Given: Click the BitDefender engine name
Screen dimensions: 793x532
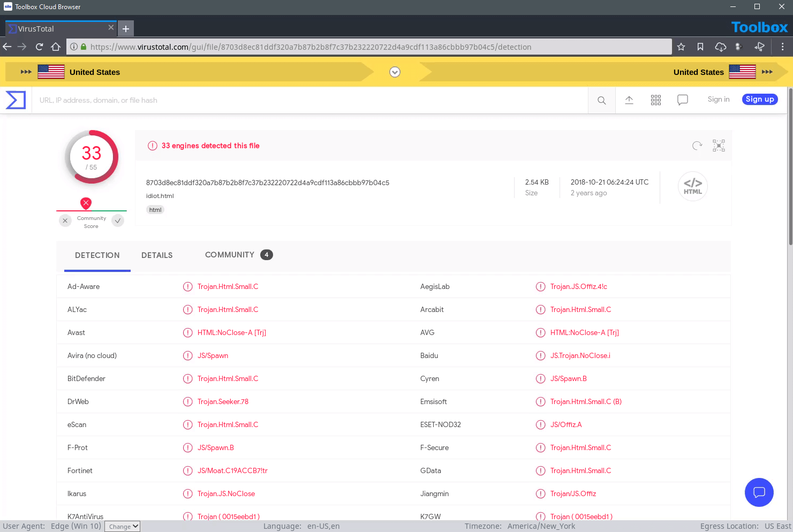Looking at the screenshot, I should tap(86, 379).
